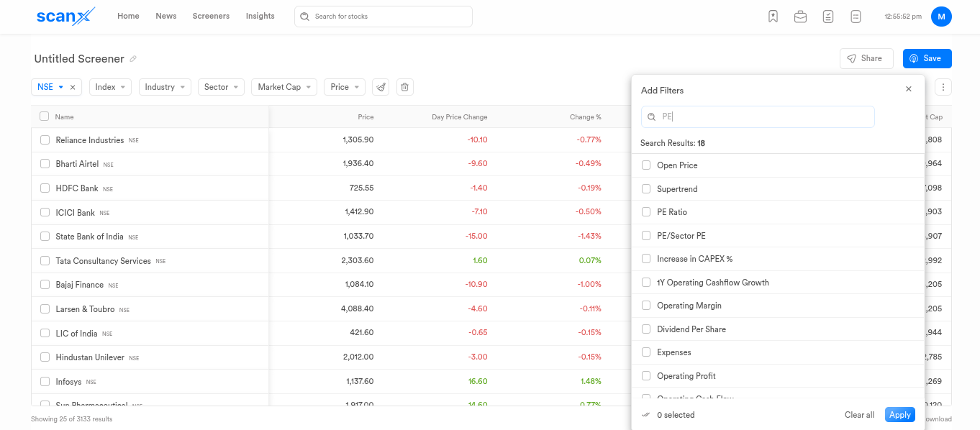Click the Share button
980x430 pixels.
point(866,59)
